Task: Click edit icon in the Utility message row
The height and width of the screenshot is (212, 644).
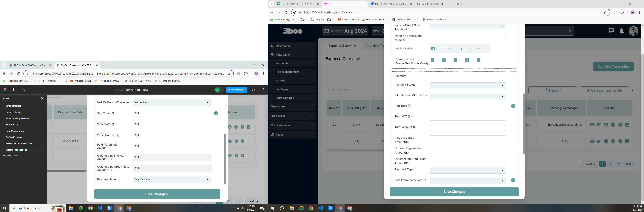Action: [x=599, y=141]
